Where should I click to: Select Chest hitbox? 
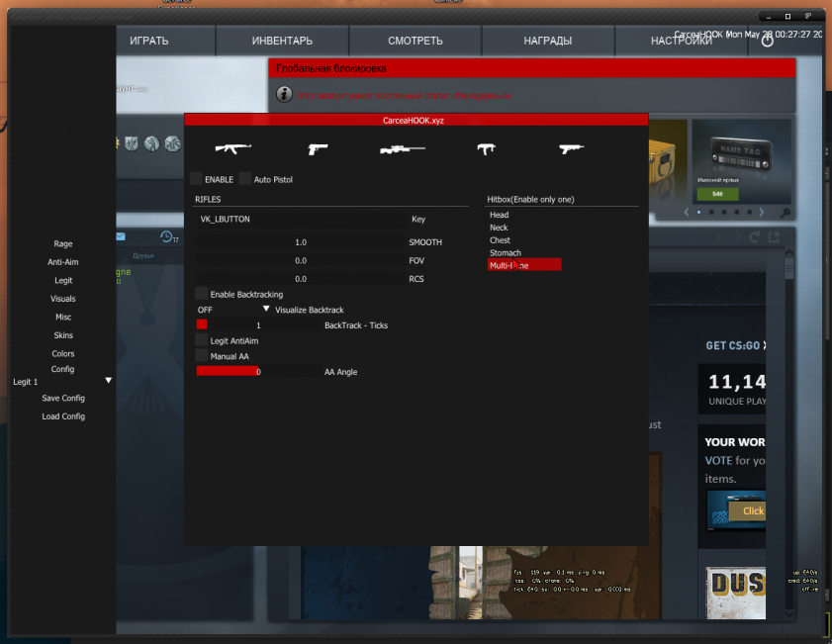500,239
